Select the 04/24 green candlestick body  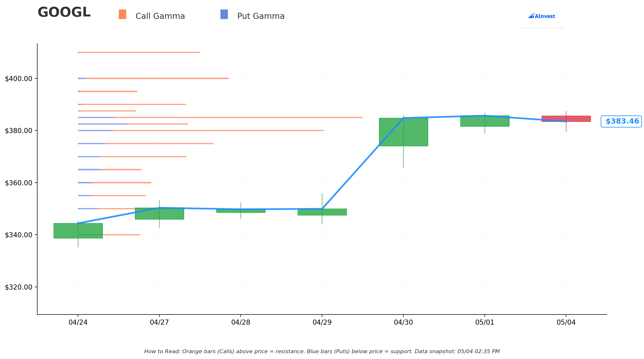(x=78, y=231)
